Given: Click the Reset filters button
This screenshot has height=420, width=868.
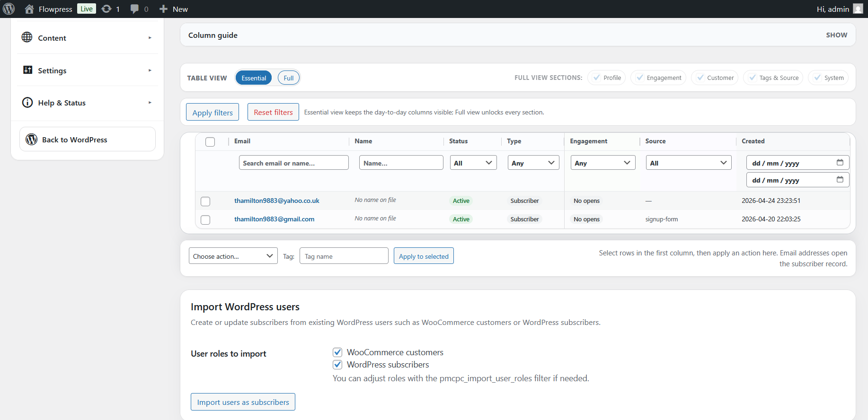Looking at the screenshot, I should tap(273, 112).
